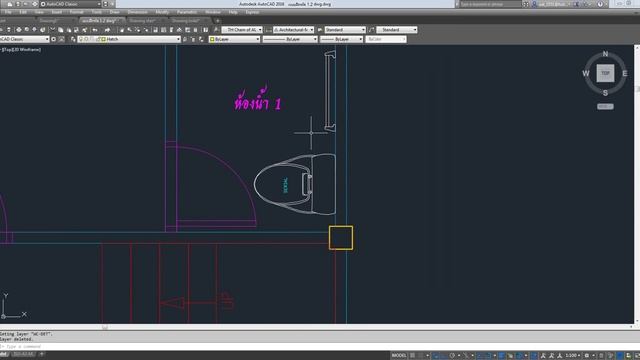Viewport: 640px width, 360px height.
Task: Click the Multileader Style icon beside second Standard dropdown
Action: pyautogui.click(x=371, y=30)
